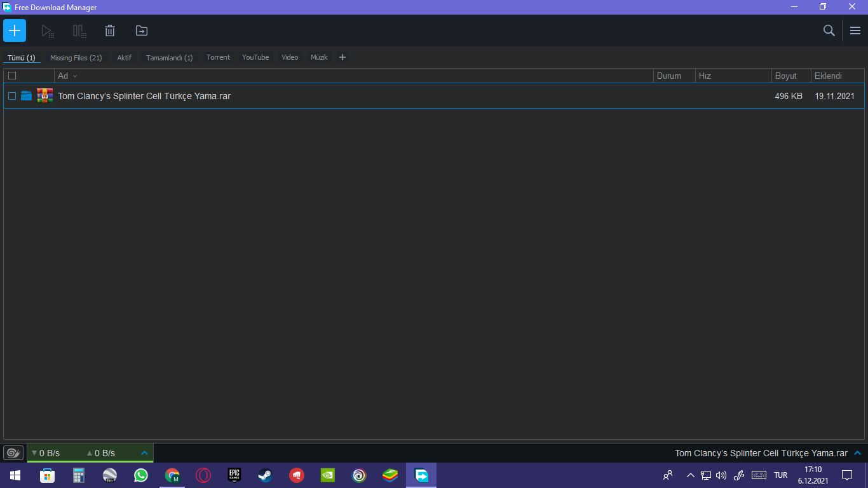Launch Ubisoft Connect from the taskbar
868x488 pixels.
[x=359, y=475]
